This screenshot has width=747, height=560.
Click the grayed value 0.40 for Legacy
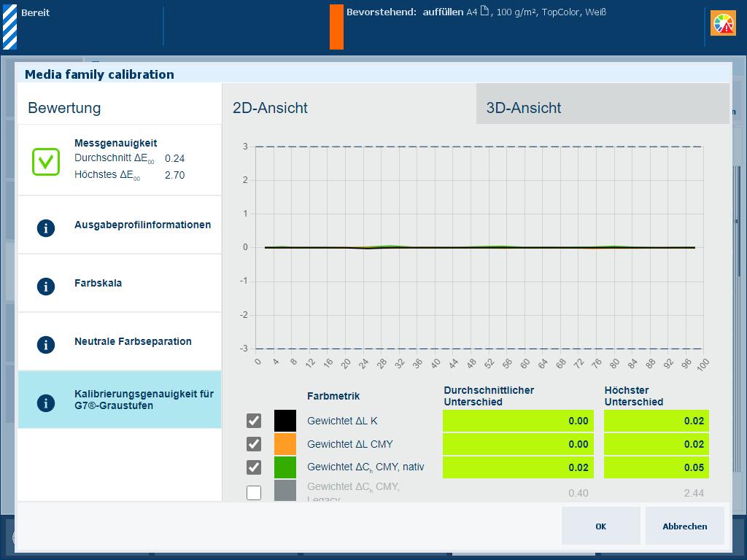(578, 494)
